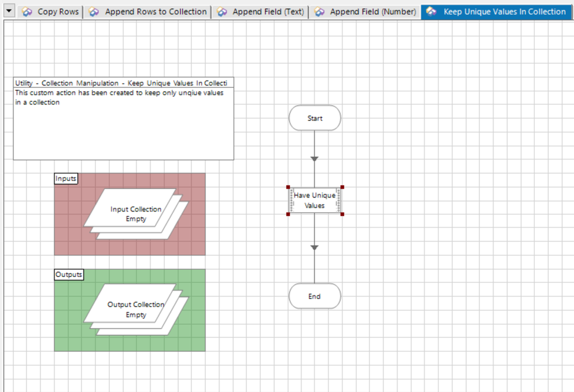
Task: Click the Copy Rows tab icon
Action: click(x=27, y=12)
